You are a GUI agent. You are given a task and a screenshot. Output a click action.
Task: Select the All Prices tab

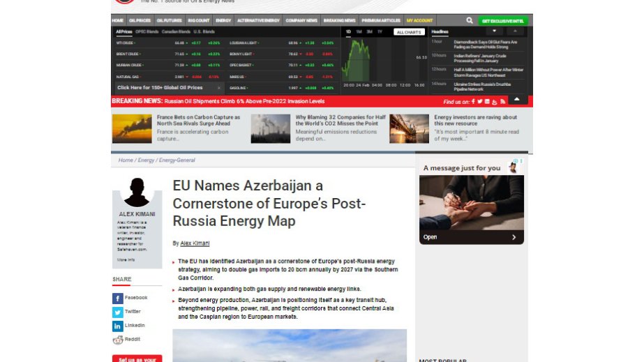tap(124, 31)
